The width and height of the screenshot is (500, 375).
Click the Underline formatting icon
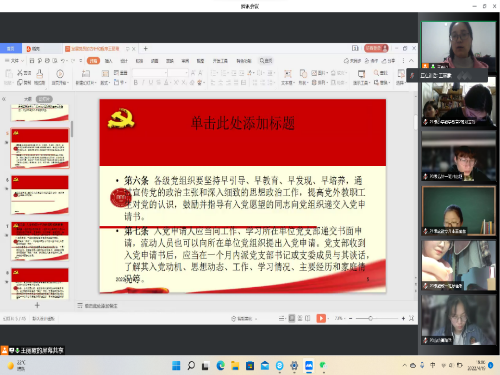[x=151, y=82]
